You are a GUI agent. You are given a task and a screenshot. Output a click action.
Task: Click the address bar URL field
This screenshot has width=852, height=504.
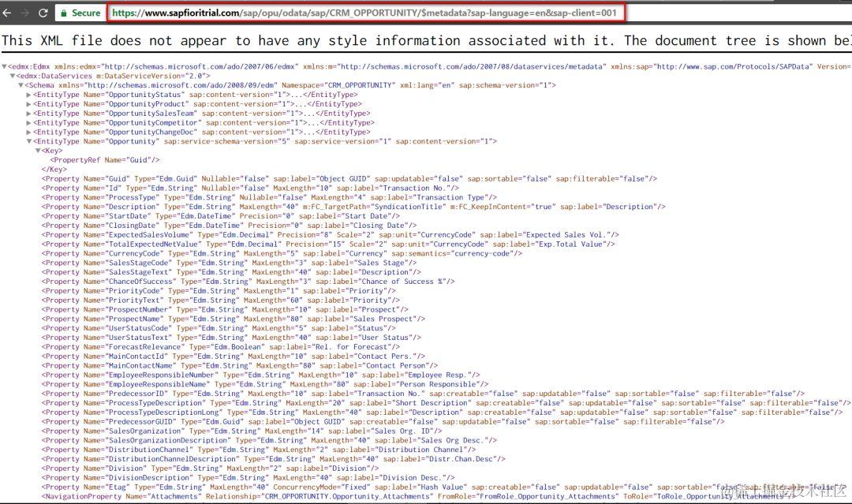[366, 13]
